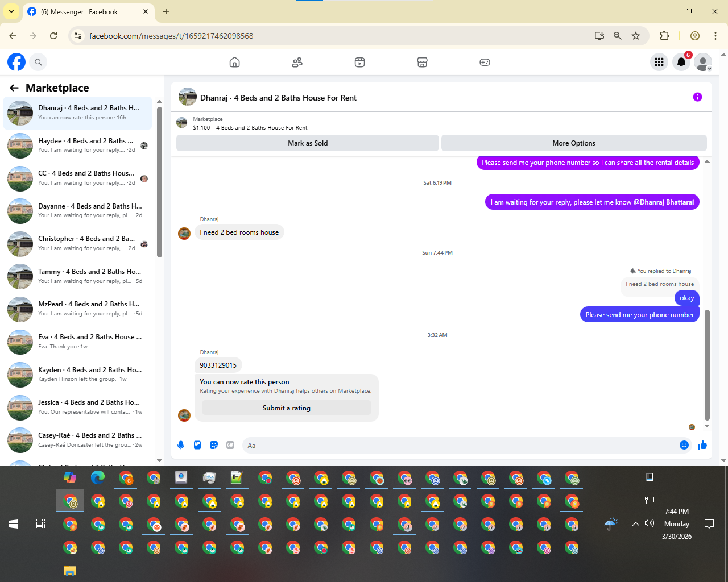Click Submit a rating button
Screen dimensions: 728x582
[287, 408]
